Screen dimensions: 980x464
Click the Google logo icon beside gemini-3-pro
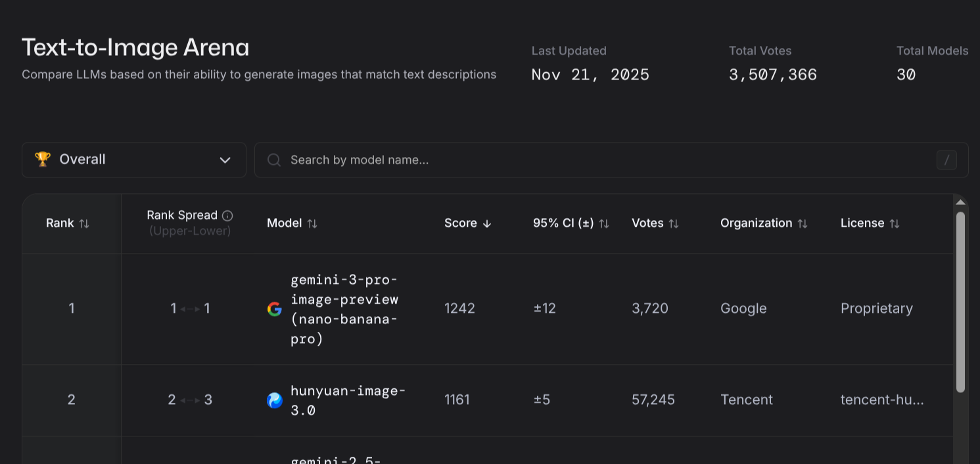point(275,309)
